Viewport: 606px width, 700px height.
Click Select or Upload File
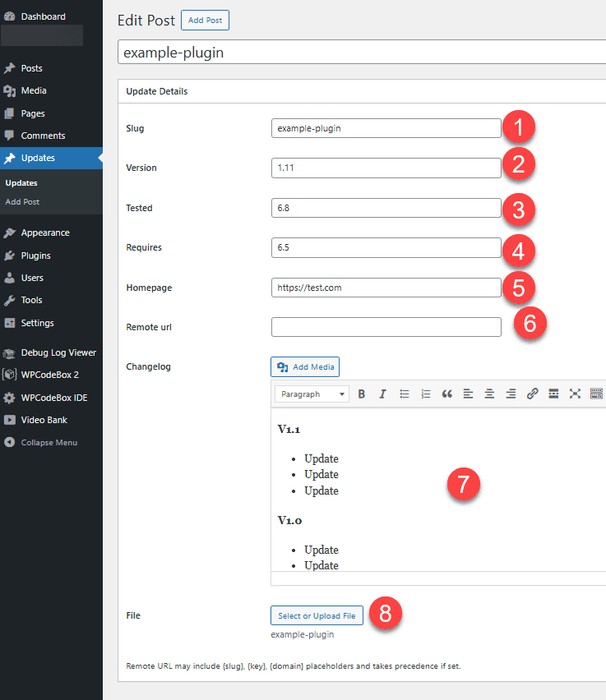[x=317, y=615]
